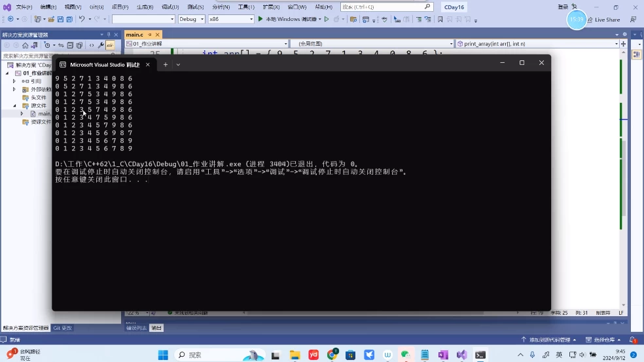The width and height of the screenshot is (644, 362).
Task: Click the Home icon in Solution Explorer
Action: pos(26,46)
